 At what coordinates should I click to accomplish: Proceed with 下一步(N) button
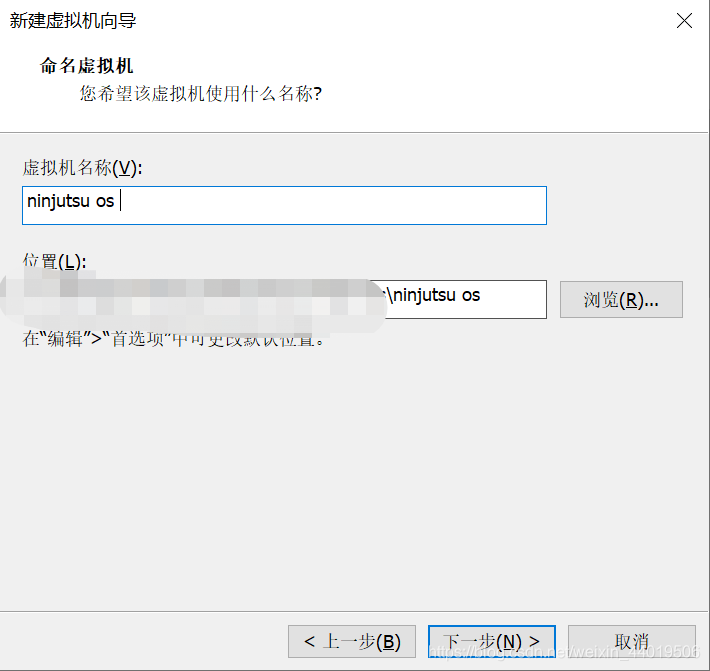tap(492, 642)
